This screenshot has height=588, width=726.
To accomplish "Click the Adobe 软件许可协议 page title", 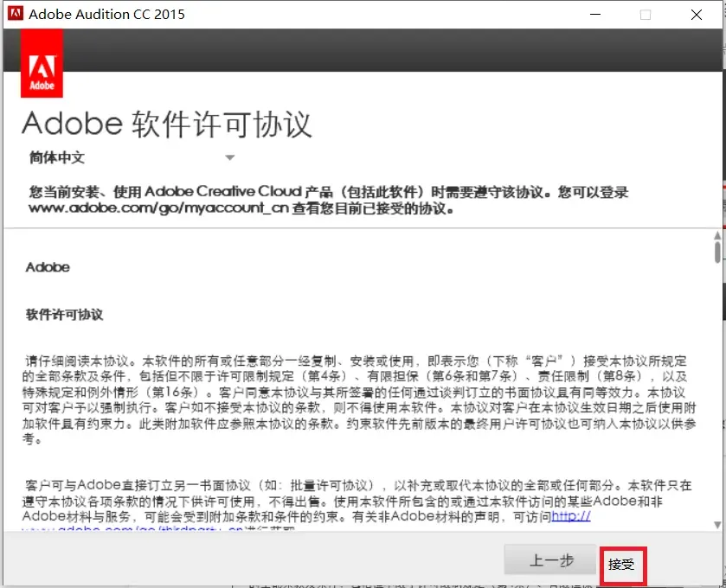I will (167, 124).
